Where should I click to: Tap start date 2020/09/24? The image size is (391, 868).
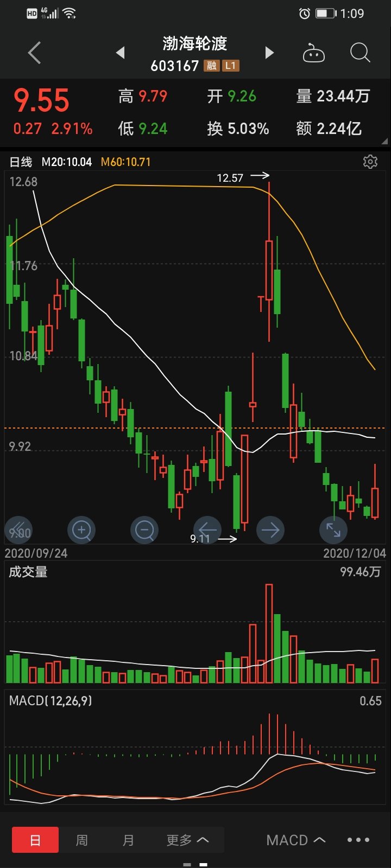pyautogui.click(x=36, y=553)
